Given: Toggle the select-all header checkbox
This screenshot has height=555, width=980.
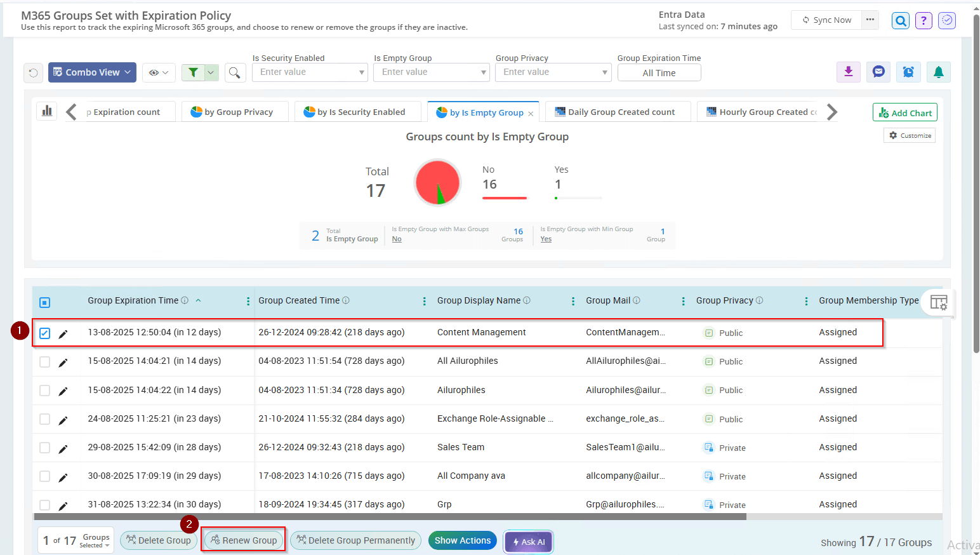Looking at the screenshot, I should [45, 302].
